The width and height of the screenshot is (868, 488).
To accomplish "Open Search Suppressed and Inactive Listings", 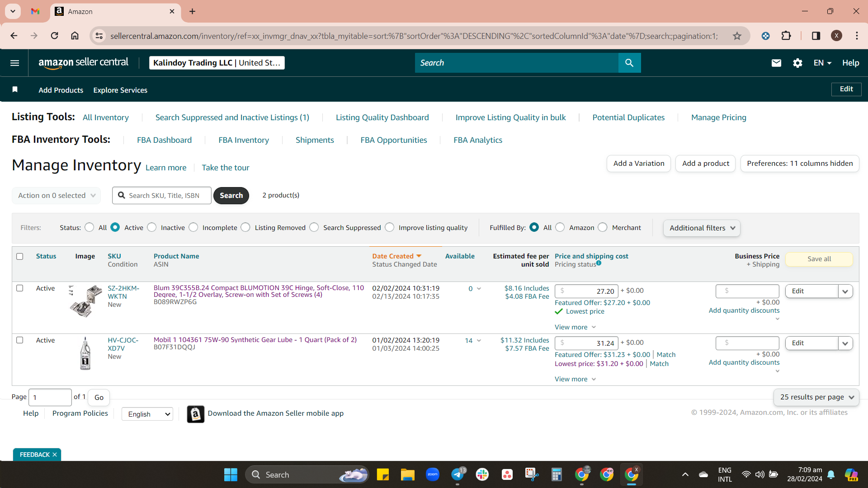I will [232, 117].
